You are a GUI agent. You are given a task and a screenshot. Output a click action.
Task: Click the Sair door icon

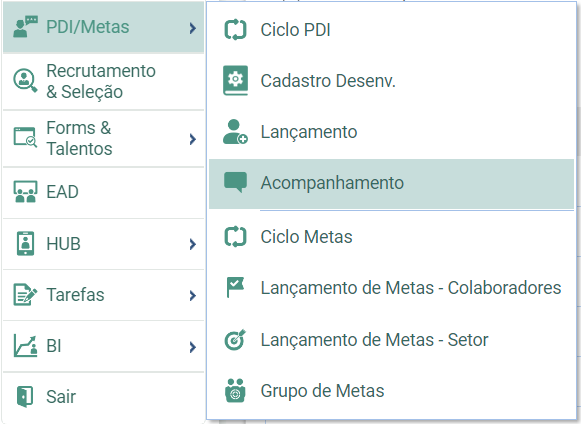(25, 396)
